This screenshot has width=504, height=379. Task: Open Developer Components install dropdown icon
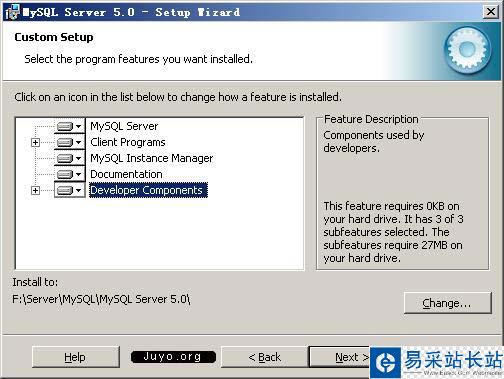point(70,190)
